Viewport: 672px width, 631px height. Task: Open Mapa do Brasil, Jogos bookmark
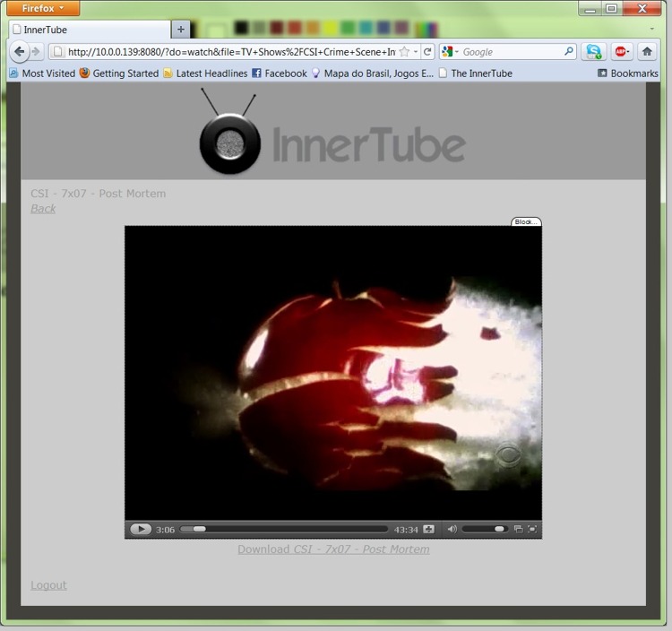point(373,73)
